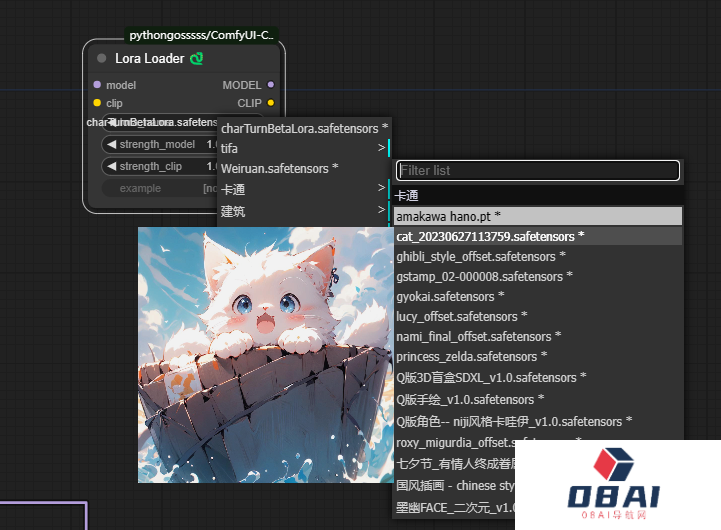Viewport: 721px width, 530px height.
Task: Click the model input connector dot
Action: (x=97, y=85)
